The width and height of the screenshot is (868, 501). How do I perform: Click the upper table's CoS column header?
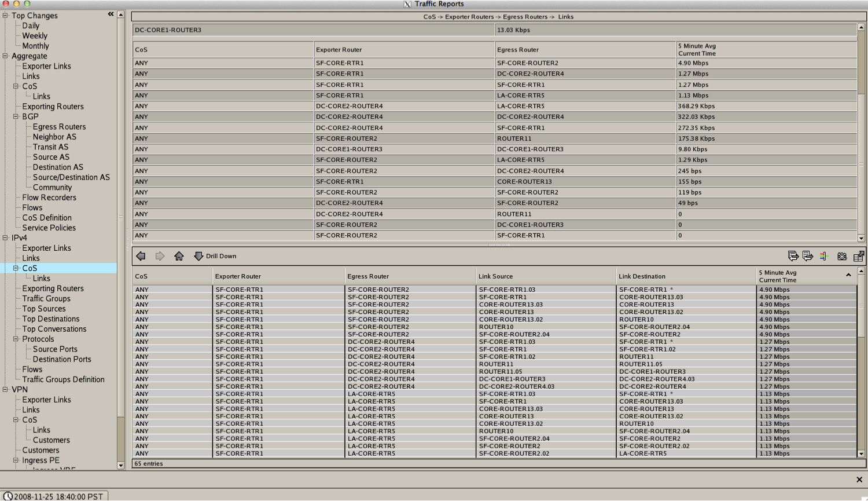point(223,49)
